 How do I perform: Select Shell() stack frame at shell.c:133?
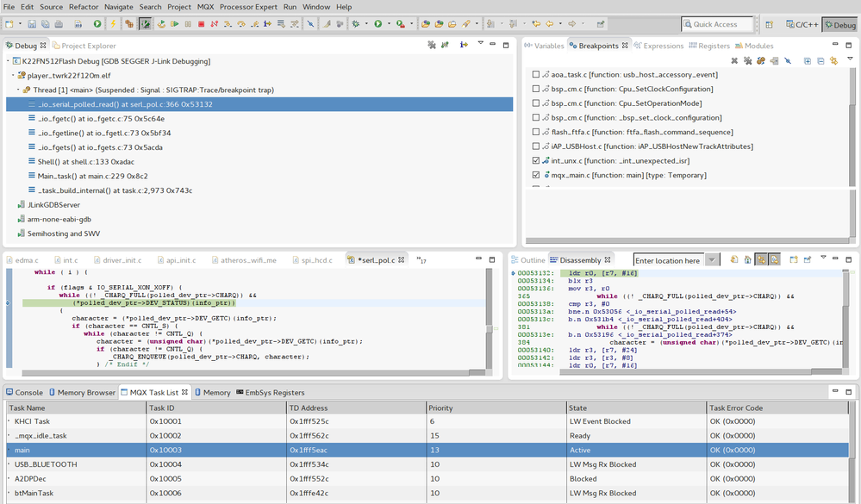pos(84,161)
